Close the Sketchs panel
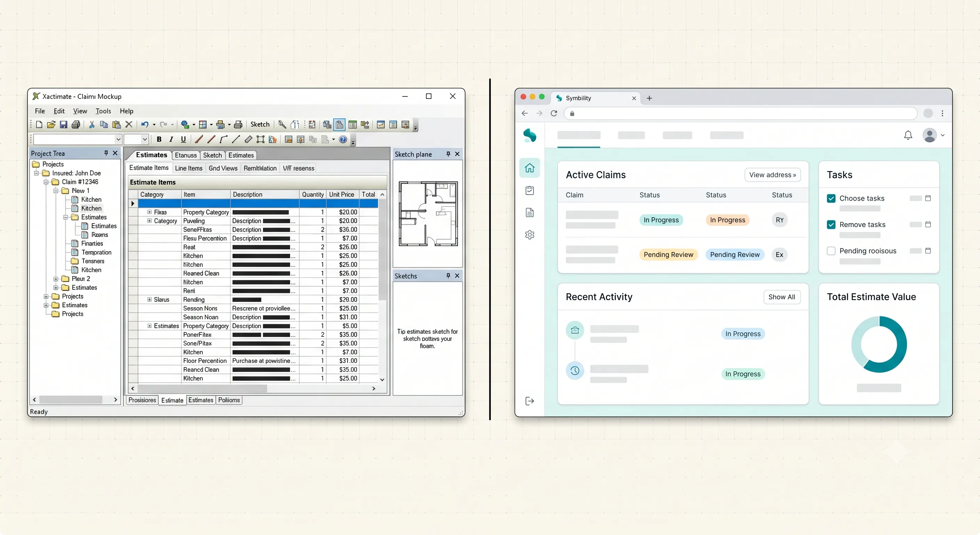The image size is (980, 535). [x=457, y=276]
